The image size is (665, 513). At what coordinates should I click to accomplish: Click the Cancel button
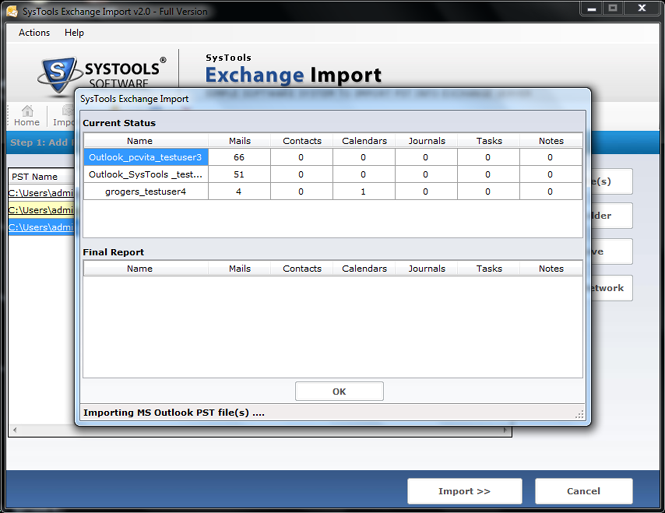point(584,491)
